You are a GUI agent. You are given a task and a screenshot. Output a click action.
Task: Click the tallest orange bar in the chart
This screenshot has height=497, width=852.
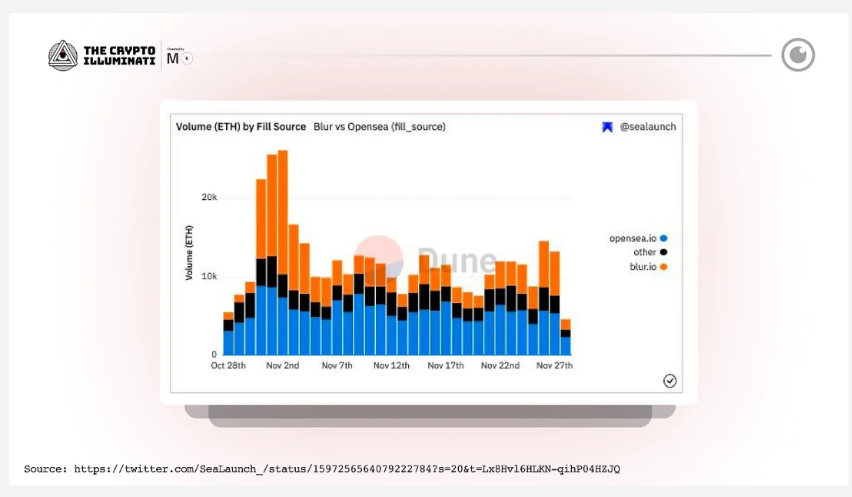(x=283, y=212)
